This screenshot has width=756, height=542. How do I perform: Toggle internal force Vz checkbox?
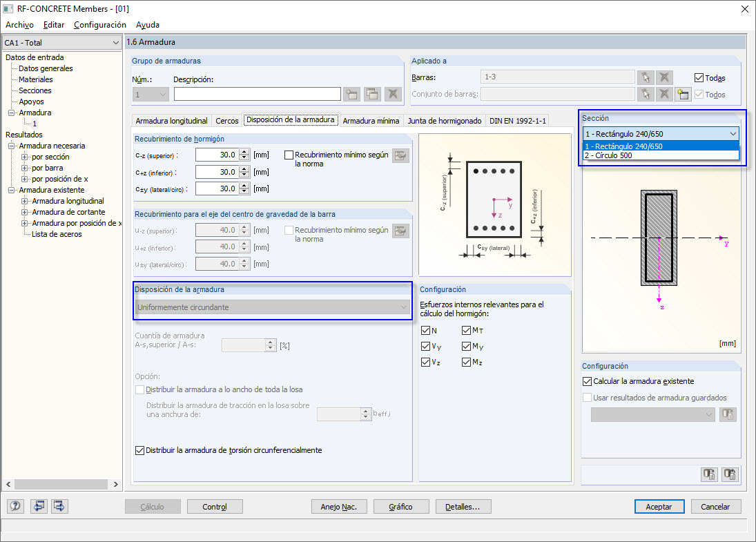coord(425,362)
